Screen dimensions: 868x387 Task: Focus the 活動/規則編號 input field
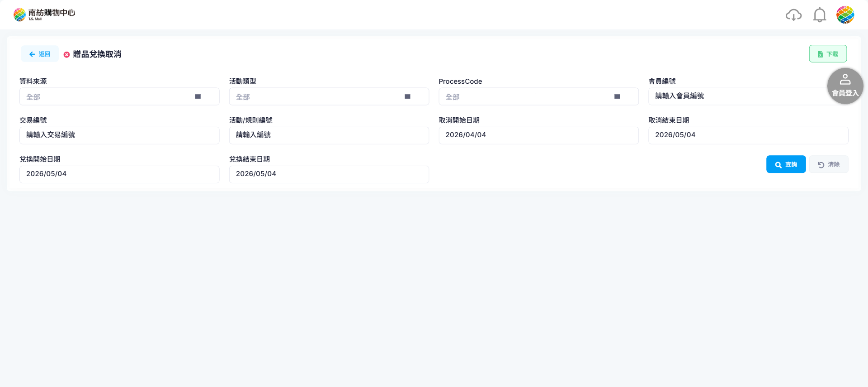click(x=329, y=135)
